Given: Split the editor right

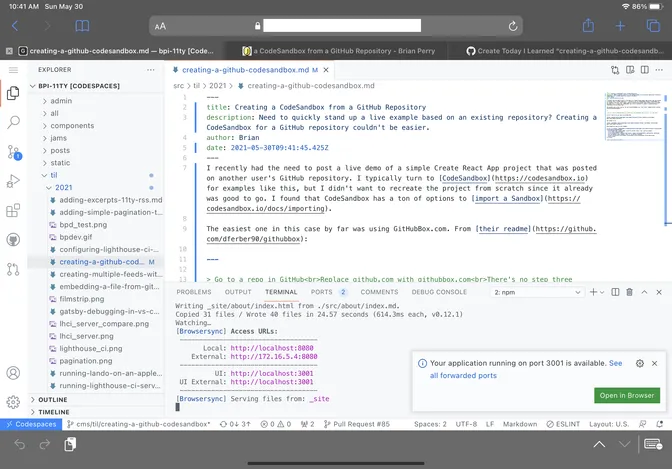Looking at the screenshot, I should tap(645, 70).
